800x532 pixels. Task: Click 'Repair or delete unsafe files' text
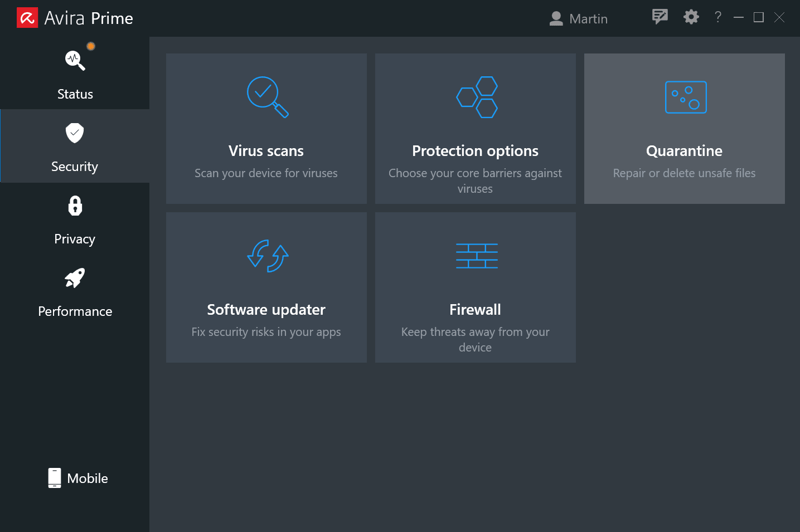click(x=684, y=173)
